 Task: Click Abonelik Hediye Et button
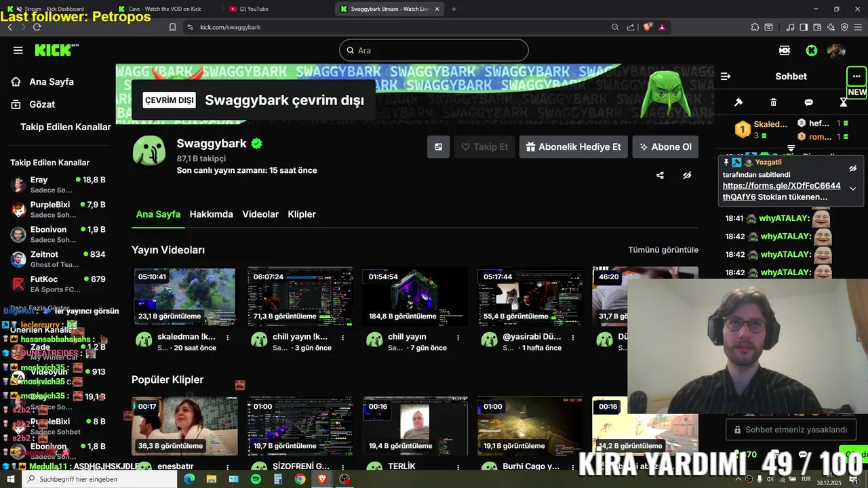coord(574,146)
